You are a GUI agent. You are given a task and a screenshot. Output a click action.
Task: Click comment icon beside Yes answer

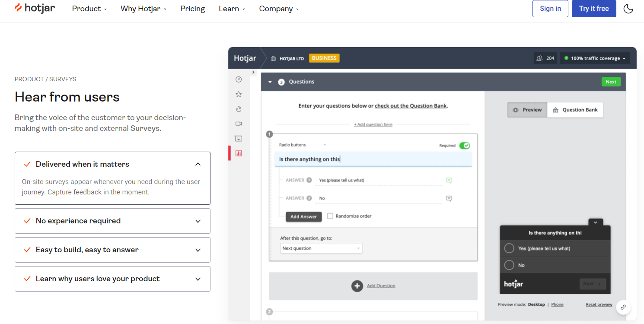(449, 181)
